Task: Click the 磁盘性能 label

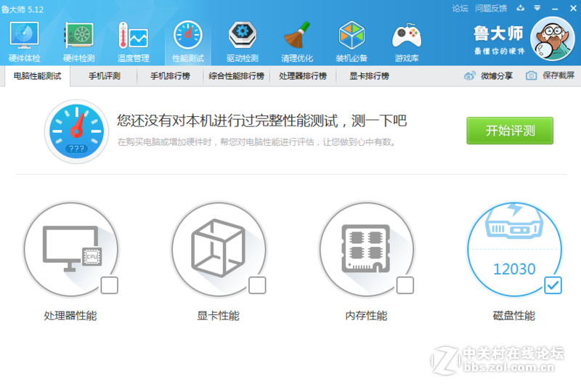Action: tap(514, 316)
